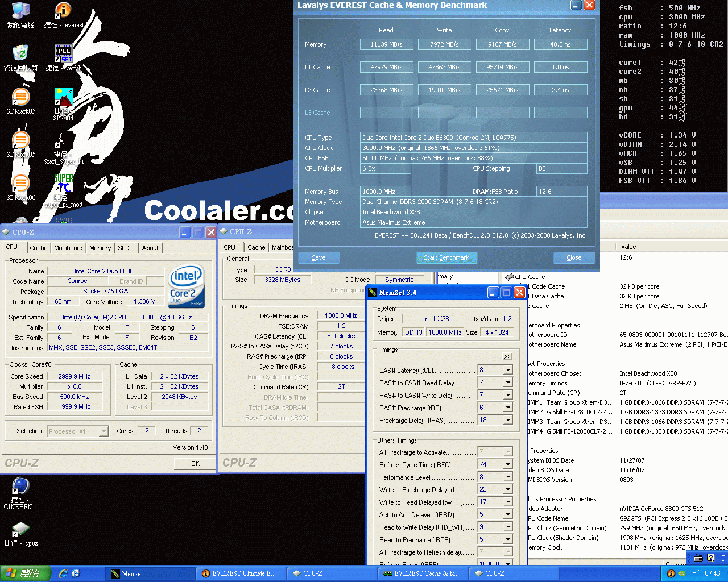Select the CPU tab in second CPU-Z window
Image resolution: width=728 pixels, height=582 pixels.
230,247
